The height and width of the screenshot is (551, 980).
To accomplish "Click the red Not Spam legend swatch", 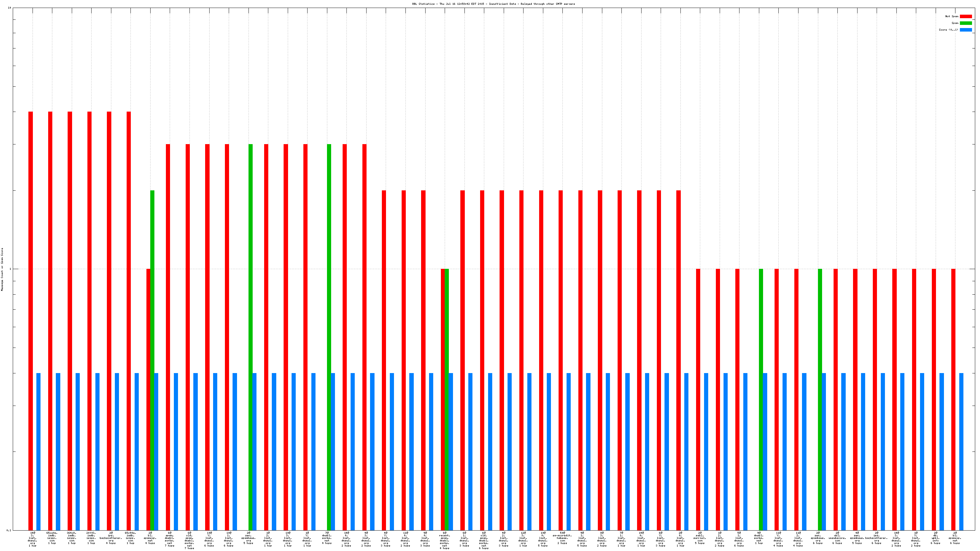I will pos(966,16).
